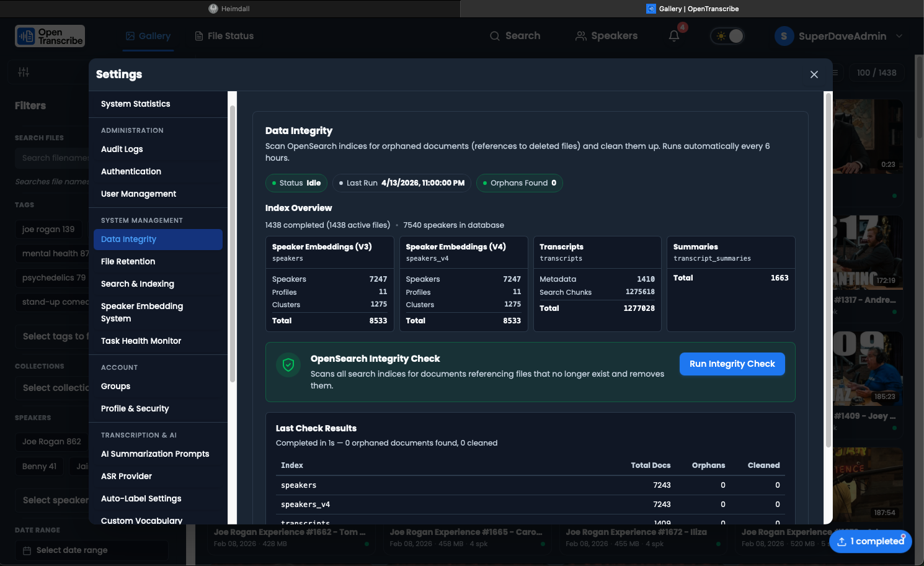
Task: Open User Management settings
Action: 158,194
